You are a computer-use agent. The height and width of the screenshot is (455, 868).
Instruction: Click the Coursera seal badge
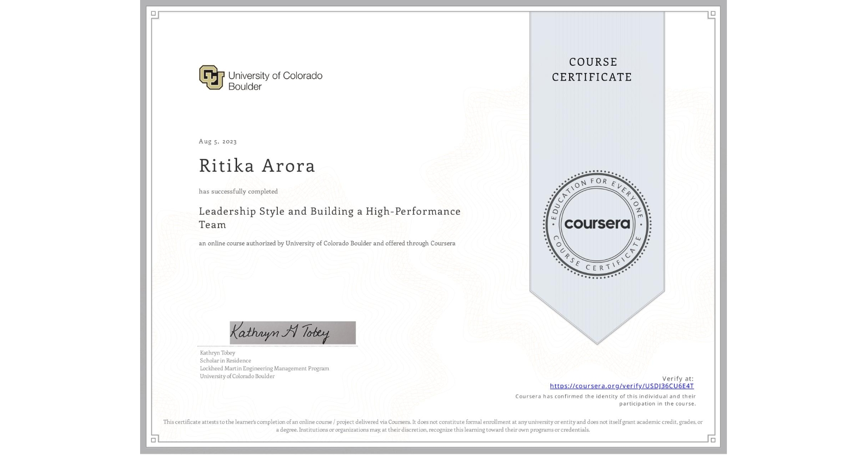click(x=597, y=225)
